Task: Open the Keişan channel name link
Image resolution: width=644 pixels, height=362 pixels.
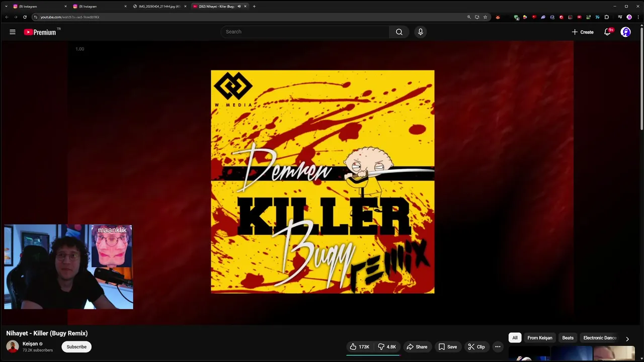Action: pyautogui.click(x=30, y=344)
